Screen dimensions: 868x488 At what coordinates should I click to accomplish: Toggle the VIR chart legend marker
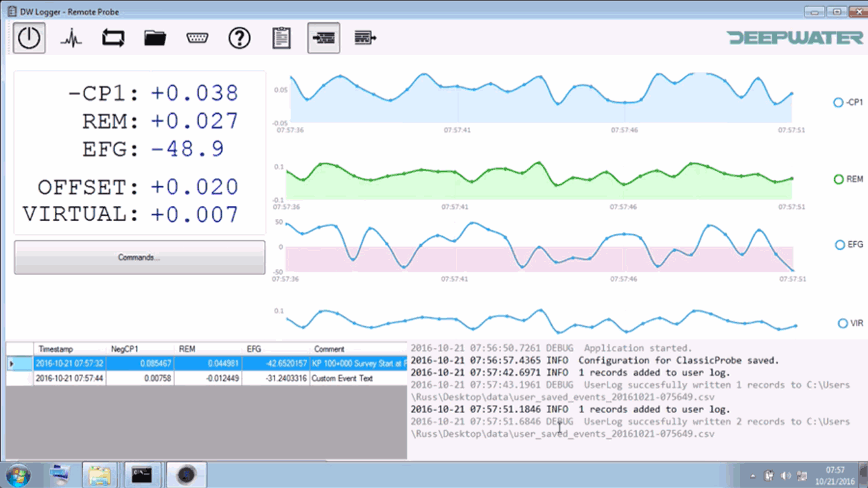tap(843, 323)
